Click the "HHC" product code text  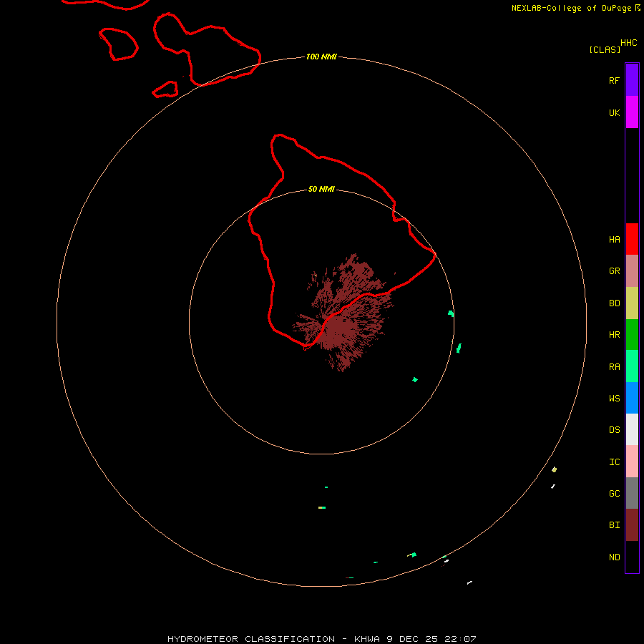coord(628,43)
